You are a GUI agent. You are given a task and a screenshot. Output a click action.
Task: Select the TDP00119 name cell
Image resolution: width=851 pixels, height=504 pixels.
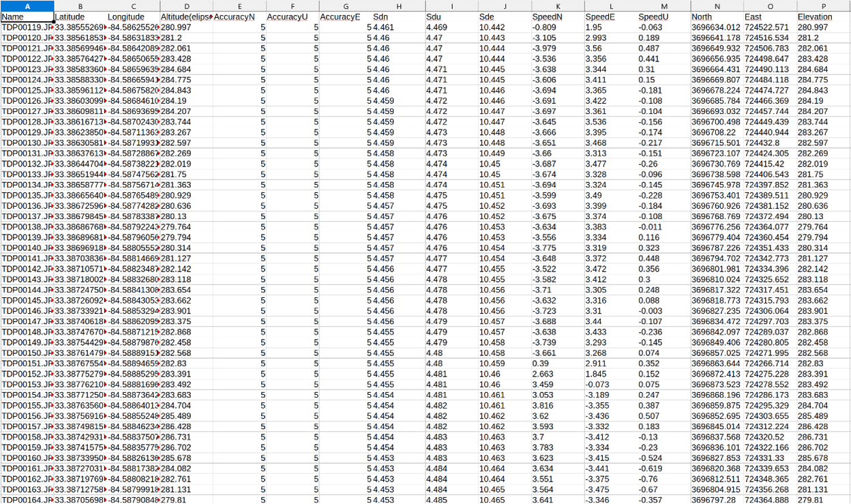click(27, 27)
